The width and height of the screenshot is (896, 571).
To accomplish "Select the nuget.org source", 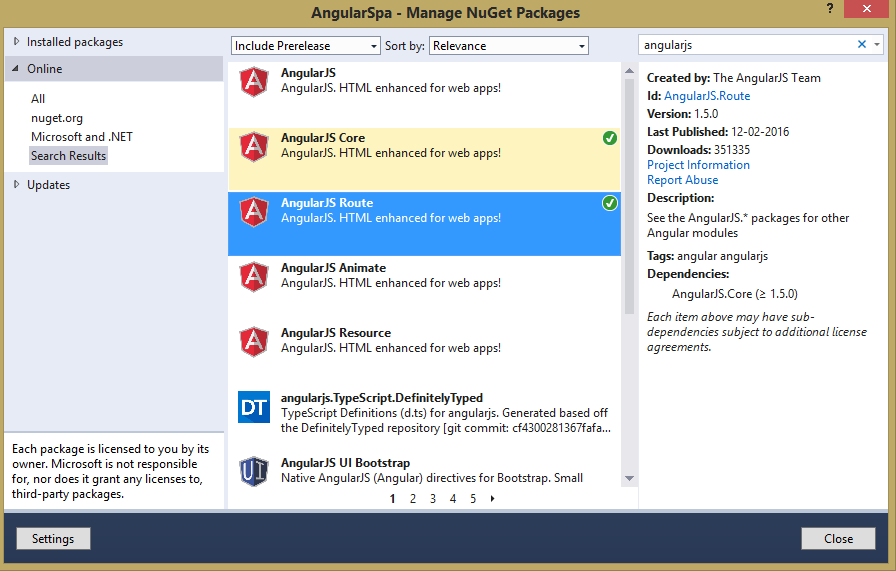I will (x=57, y=118).
